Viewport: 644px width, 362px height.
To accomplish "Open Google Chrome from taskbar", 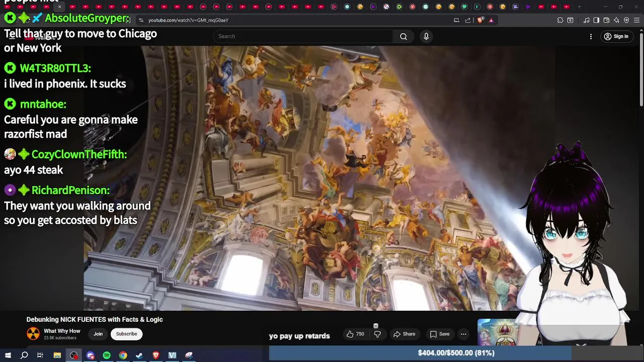I will pos(123,355).
